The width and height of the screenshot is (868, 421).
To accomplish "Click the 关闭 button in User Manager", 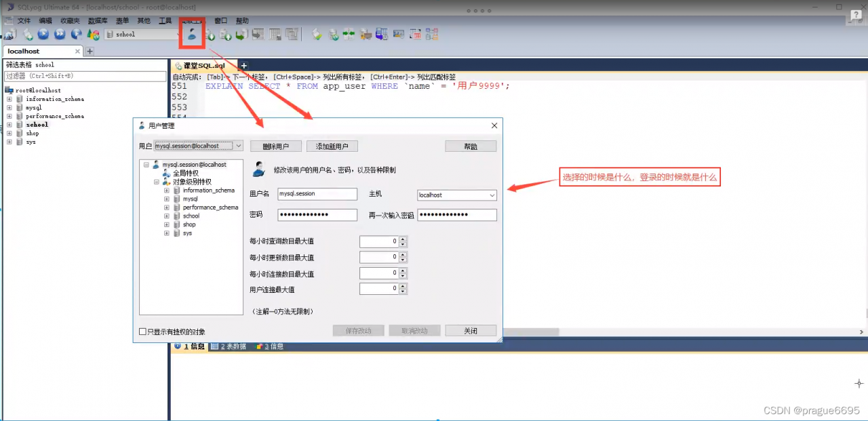I will pyautogui.click(x=471, y=331).
